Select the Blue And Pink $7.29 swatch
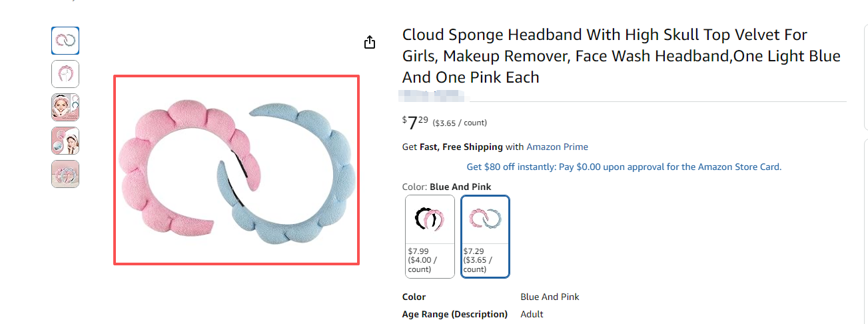The height and width of the screenshot is (324, 868). click(x=486, y=236)
